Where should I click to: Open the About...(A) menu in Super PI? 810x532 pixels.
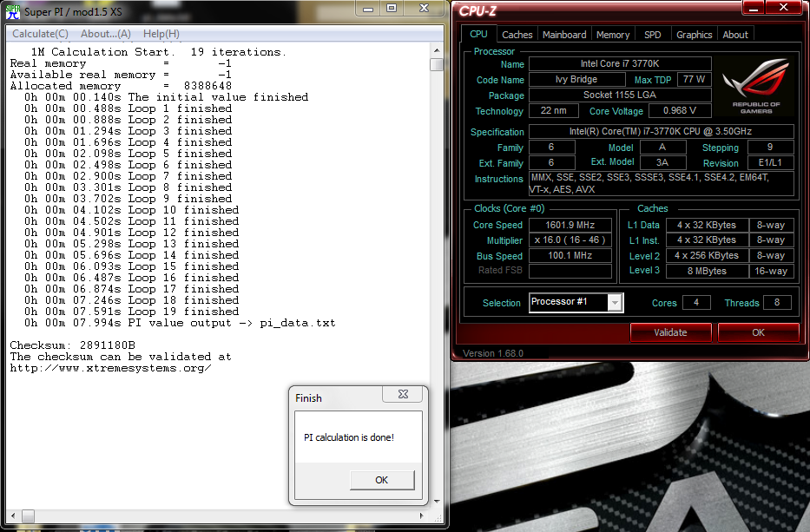(105, 34)
